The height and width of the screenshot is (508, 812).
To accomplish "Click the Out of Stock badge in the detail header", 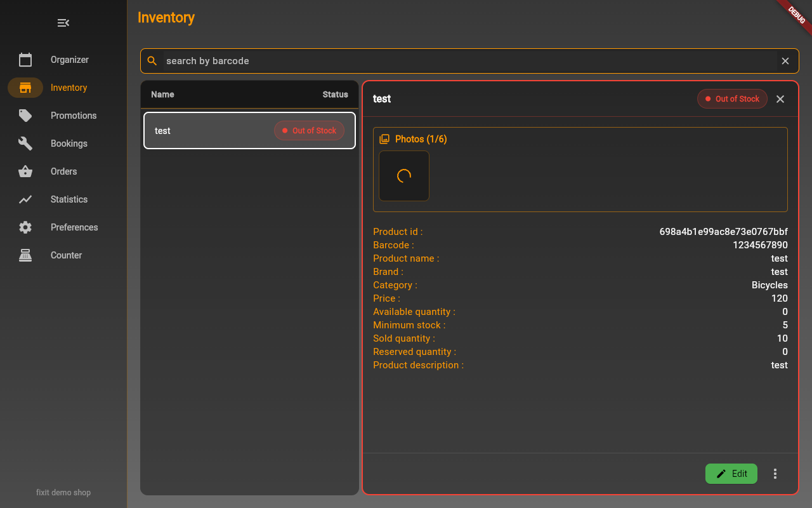I will pyautogui.click(x=732, y=99).
